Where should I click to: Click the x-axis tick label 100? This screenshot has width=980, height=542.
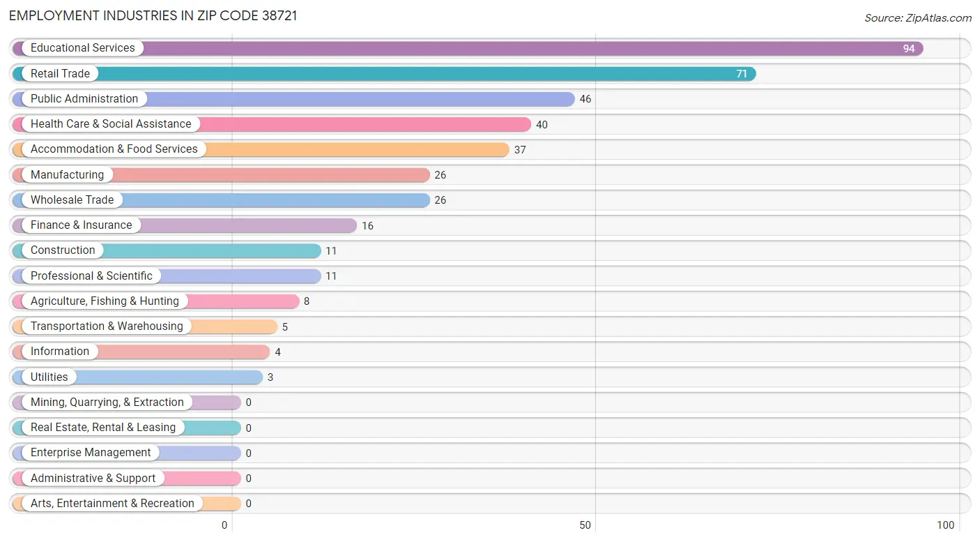click(x=945, y=525)
